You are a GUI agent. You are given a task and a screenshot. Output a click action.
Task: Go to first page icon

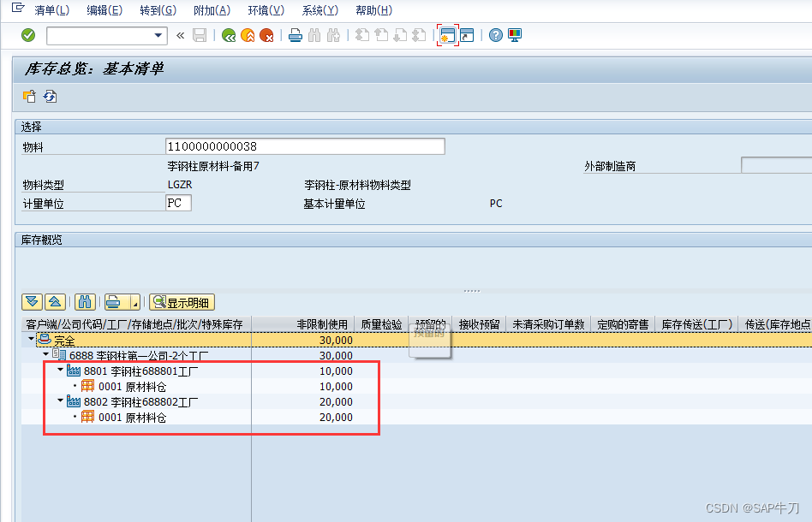[362, 35]
